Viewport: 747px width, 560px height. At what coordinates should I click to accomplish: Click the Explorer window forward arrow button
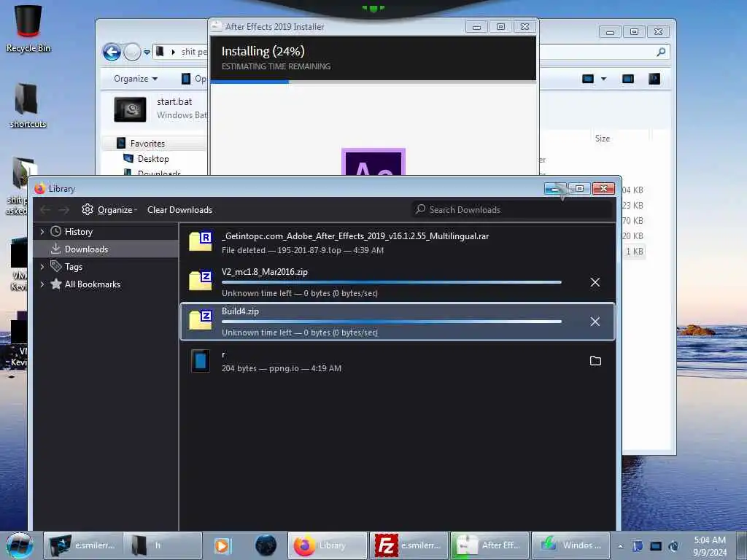tap(132, 52)
